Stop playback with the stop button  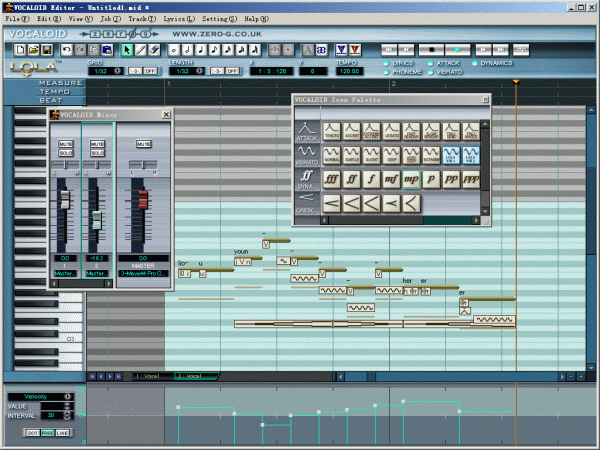tap(431, 50)
